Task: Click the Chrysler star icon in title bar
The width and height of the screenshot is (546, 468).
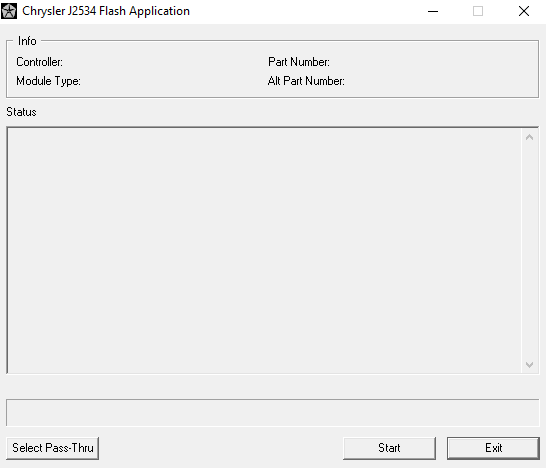Action: [9, 11]
